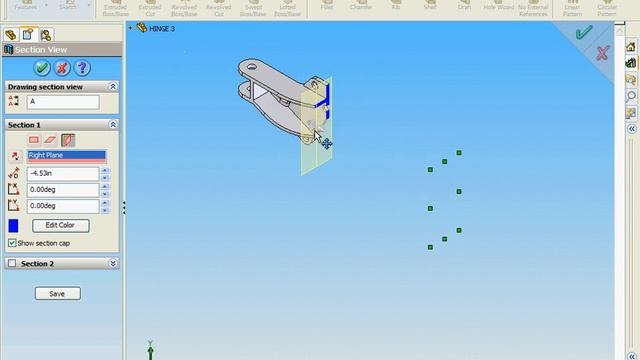Click the offset distance icon
The height and width of the screenshot is (360, 640).
tap(13, 173)
